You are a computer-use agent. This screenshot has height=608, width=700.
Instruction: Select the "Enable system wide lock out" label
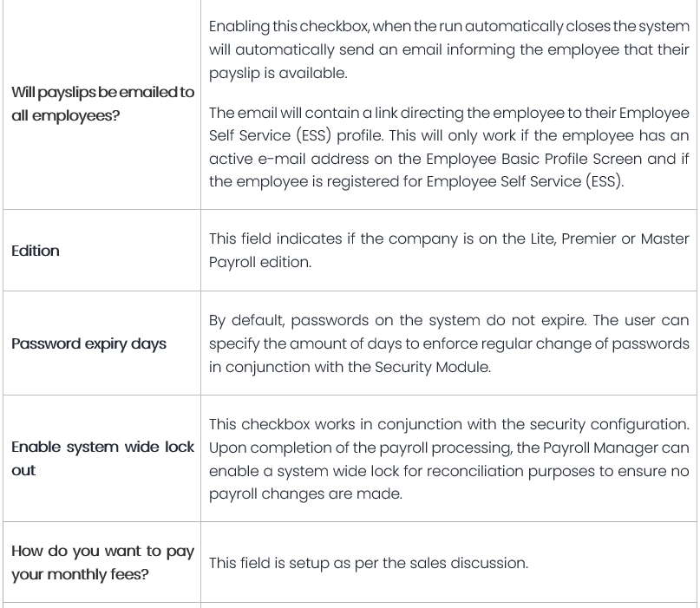(102, 458)
